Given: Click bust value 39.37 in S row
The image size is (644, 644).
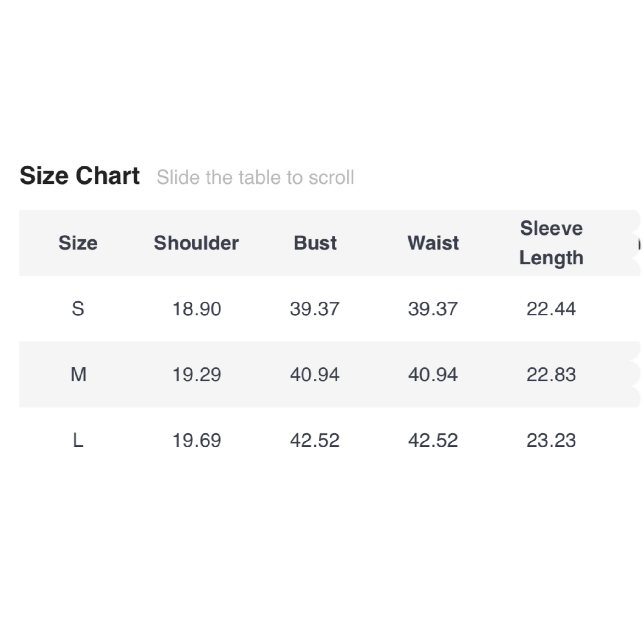Looking at the screenshot, I should 315,309.
